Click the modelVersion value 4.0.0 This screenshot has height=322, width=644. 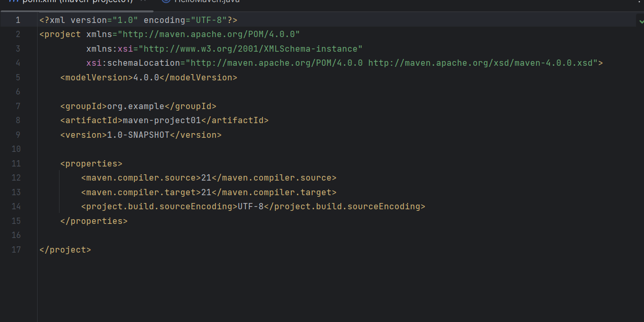click(146, 77)
